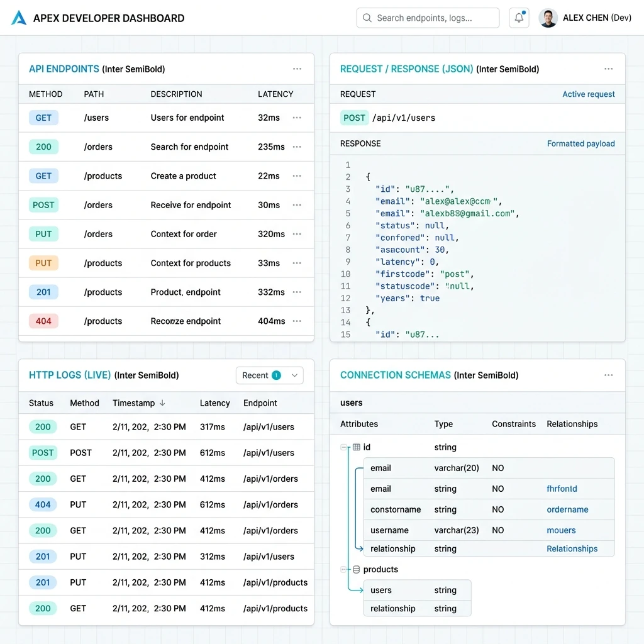The height and width of the screenshot is (644, 644).
Task: Click the Type column header in schemas
Action: point(443,424)
